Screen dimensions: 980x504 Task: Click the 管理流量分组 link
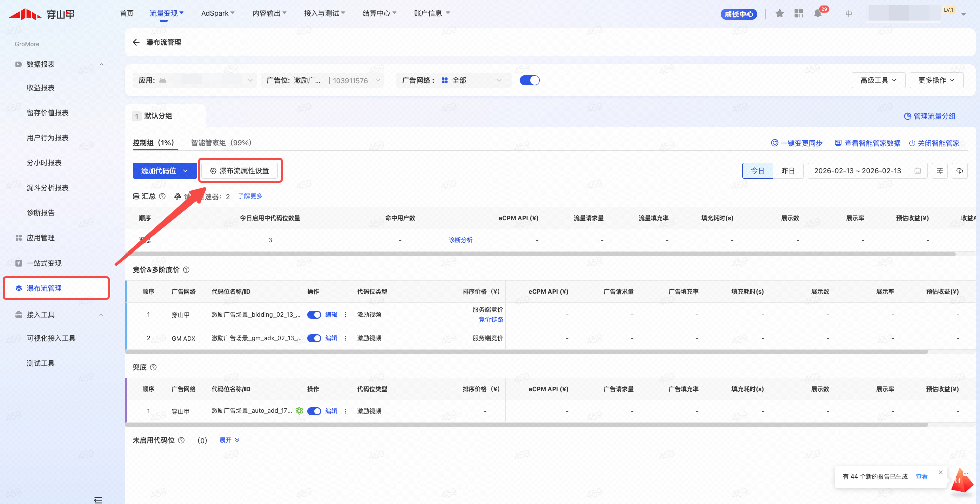[x=930, y=116]
